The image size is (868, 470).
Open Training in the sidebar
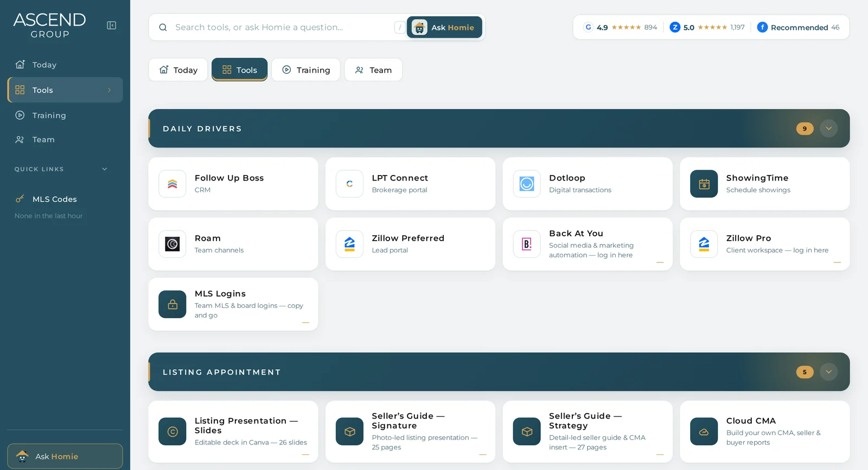(65, 115)
